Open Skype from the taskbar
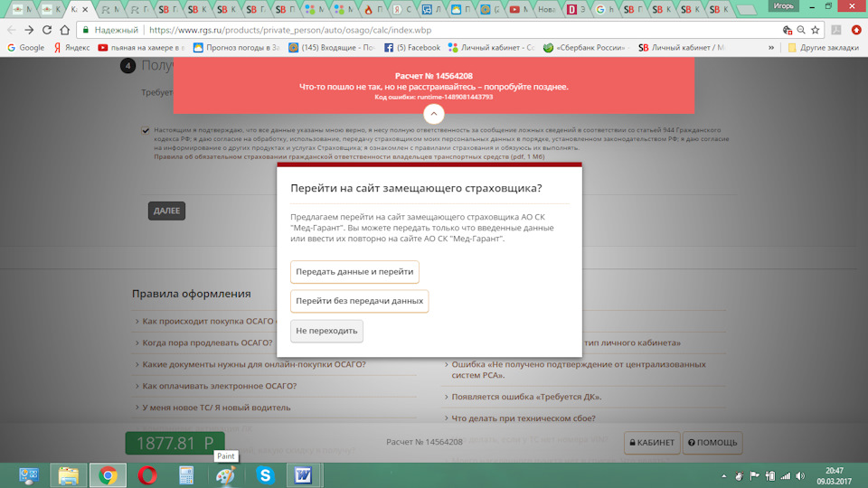Viewport: 868px width, 488px height. [x=265, y=474]
